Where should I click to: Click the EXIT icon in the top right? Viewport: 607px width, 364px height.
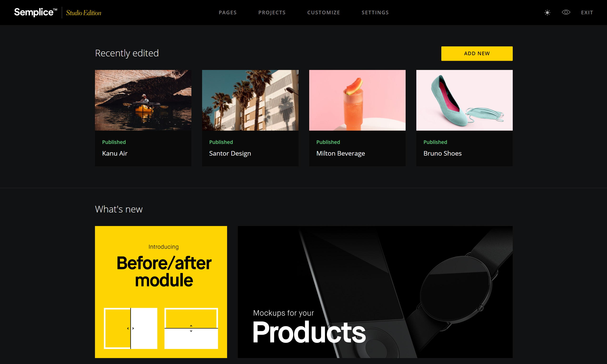coord(587,12)
